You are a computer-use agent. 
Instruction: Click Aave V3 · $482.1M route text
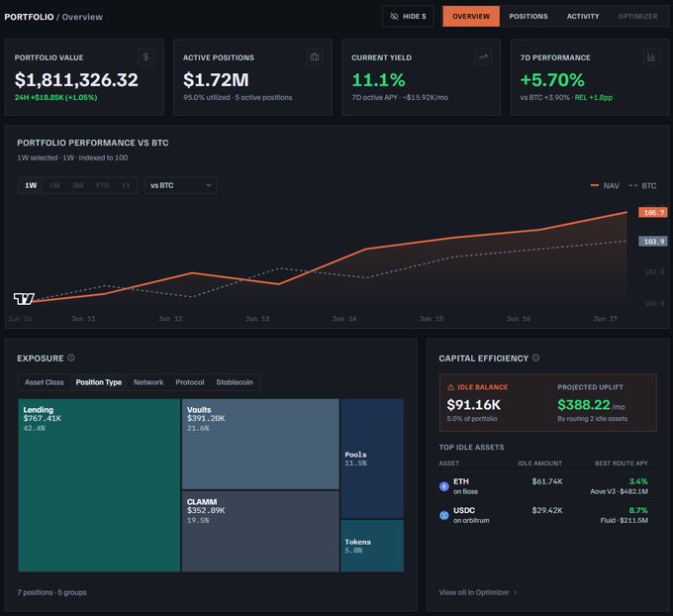pyautogui.click(x=619, y=491)
